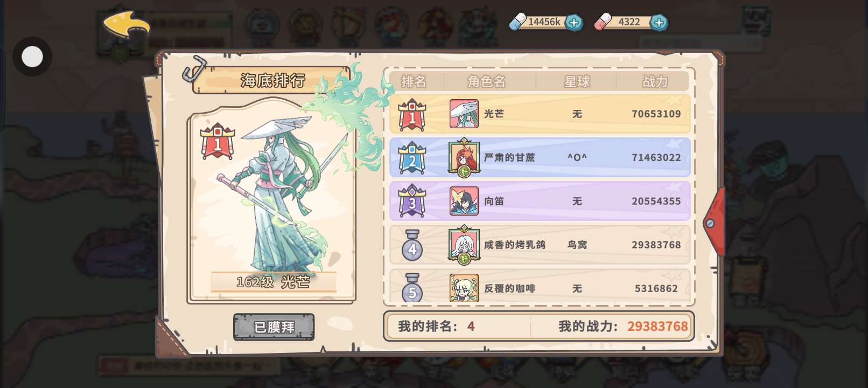Add more blue pills with plus button

[574, 23]
